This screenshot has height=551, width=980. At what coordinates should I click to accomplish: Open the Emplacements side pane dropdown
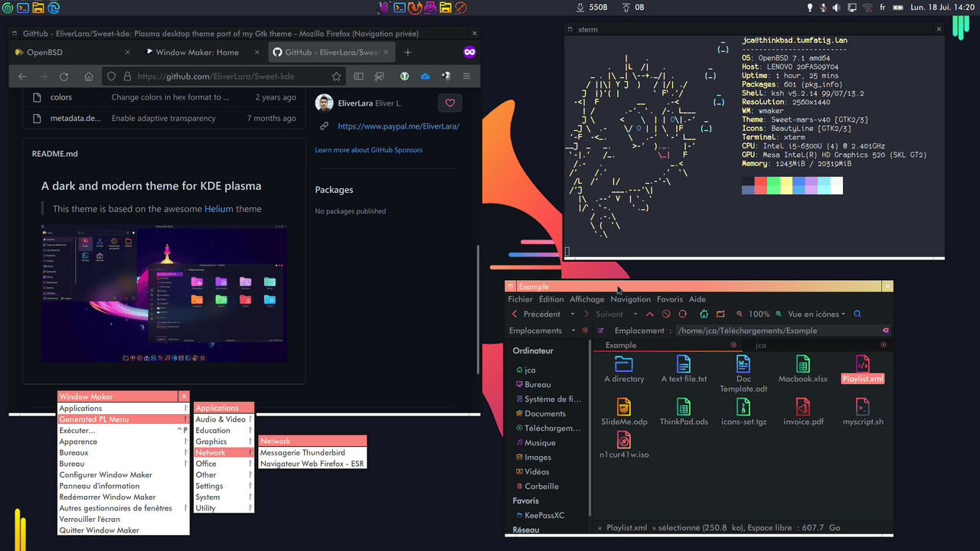click(x=573, y=331)
